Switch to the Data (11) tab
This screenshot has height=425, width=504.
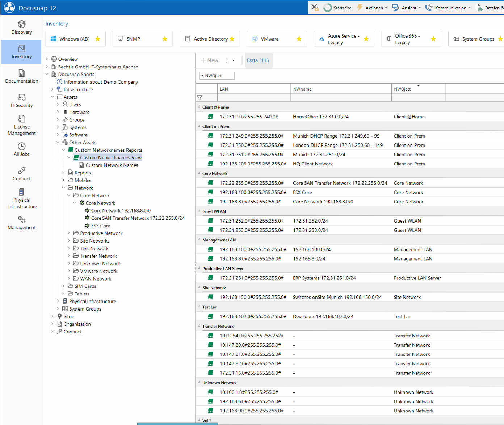tap(258, 60)
